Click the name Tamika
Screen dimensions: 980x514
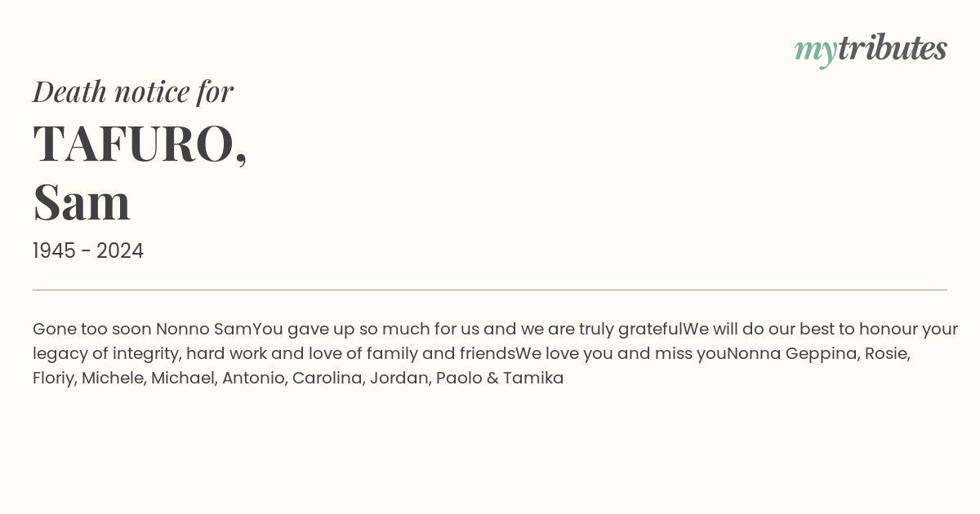coord(533,379)
